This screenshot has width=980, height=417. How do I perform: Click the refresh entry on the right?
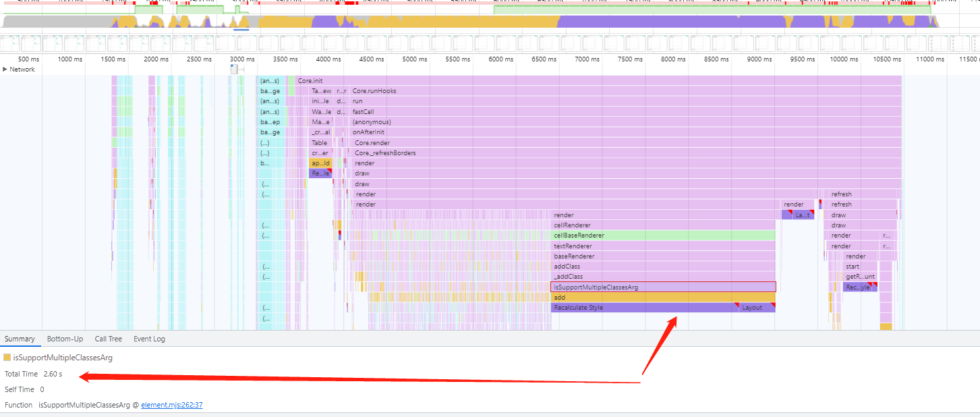842,194
